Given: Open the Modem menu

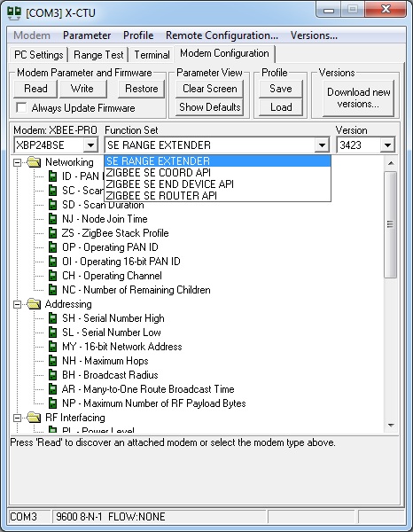Looking at the screenshot, I should 32,35.
